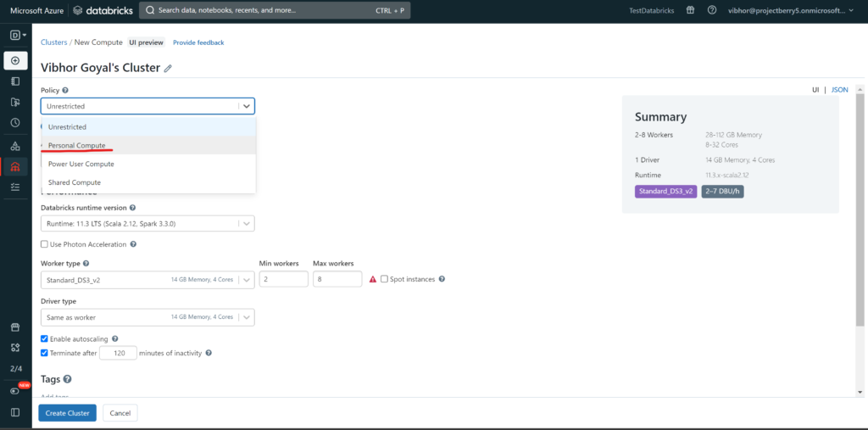Enable Use Photon Acceleration checkbox

click(x=44, y=244)
